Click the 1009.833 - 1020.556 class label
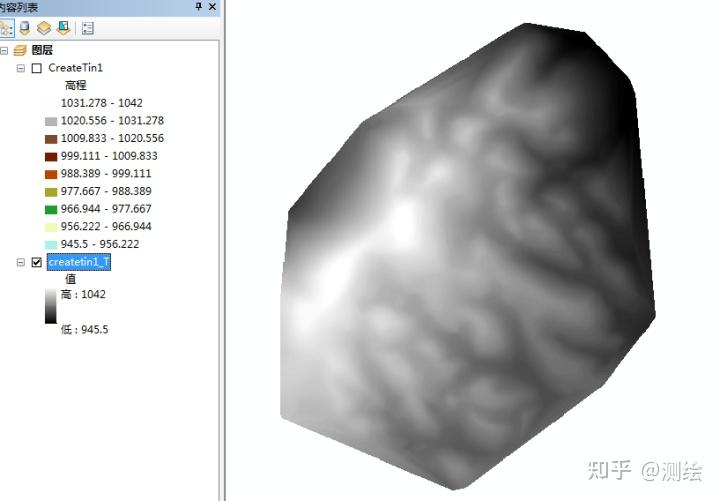The width and height of the screenshot is (720, 501). (x=112, y=138)
